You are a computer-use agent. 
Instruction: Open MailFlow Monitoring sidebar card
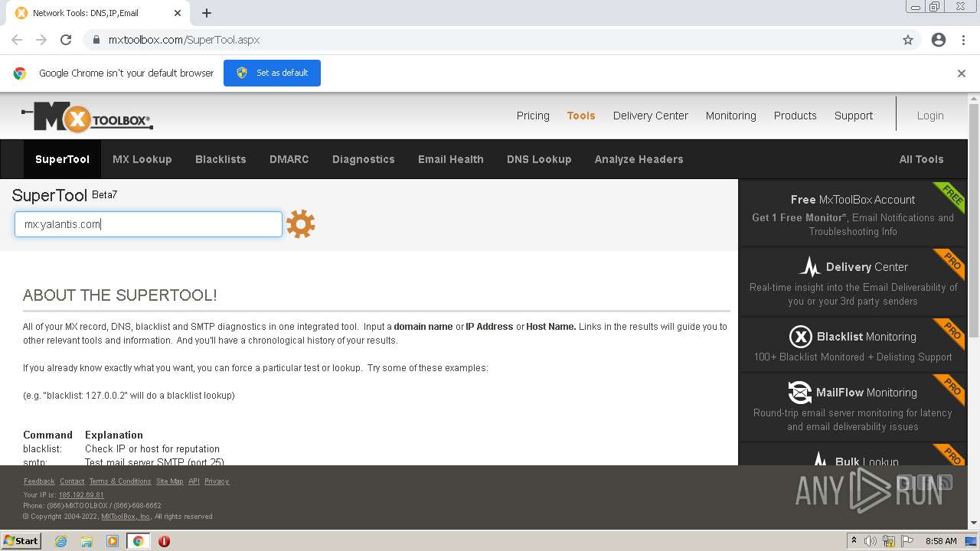(x=853, y=408)
